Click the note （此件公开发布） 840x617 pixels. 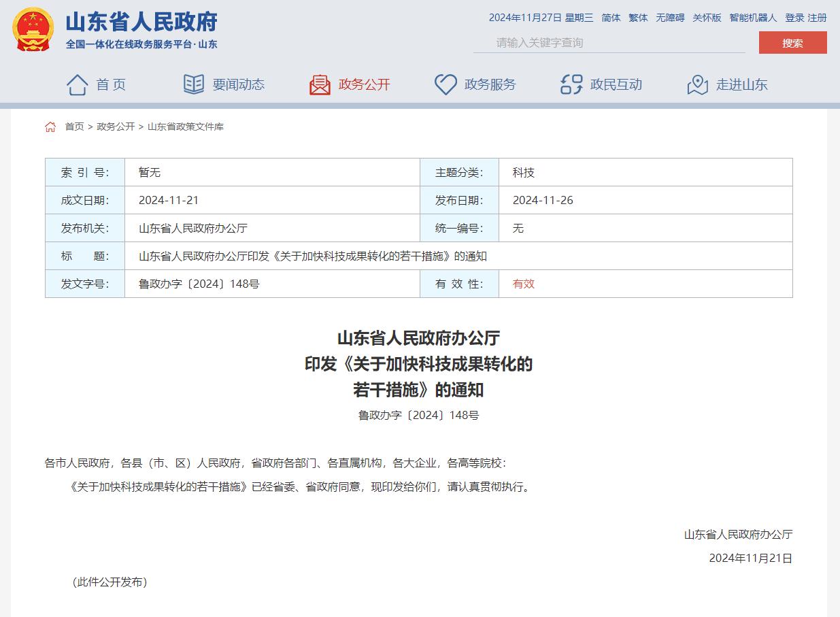point(110,582)
